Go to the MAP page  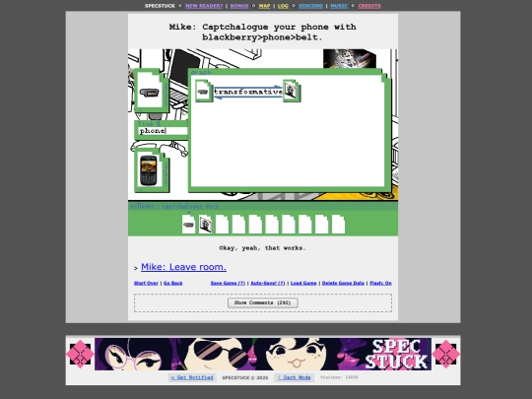coord(264,6)
